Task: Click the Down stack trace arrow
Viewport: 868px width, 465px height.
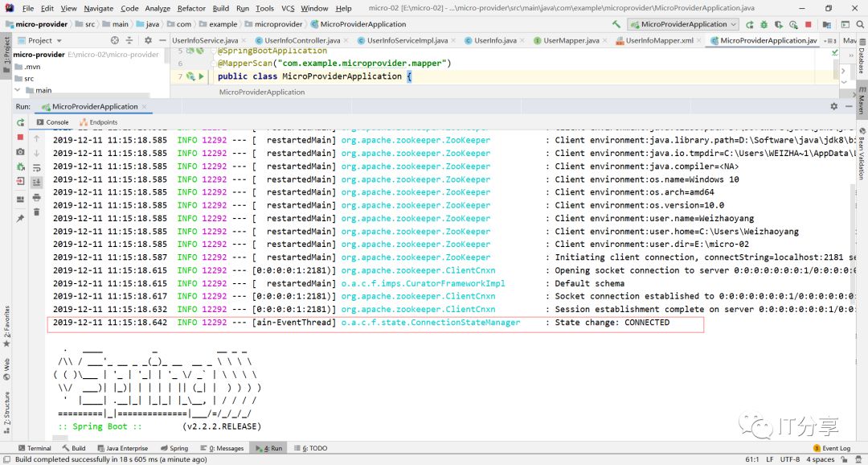Action: [x=36, y=153]
